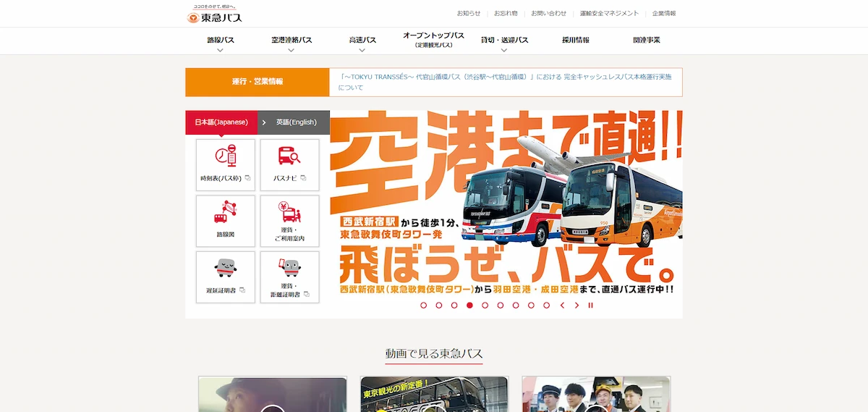Play the video of uniformed staff group
This screenshot has height=412, width=868.
[596, 395]
